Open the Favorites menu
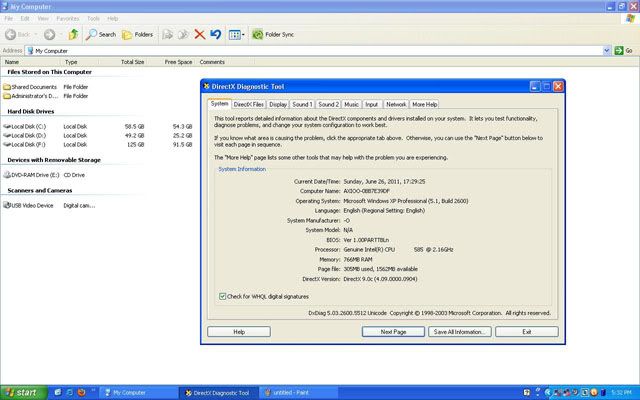 point(68,19)
